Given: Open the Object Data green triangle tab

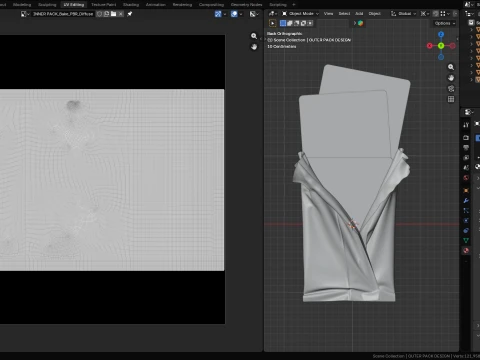Looking at the screenshot, I should 466,240.
